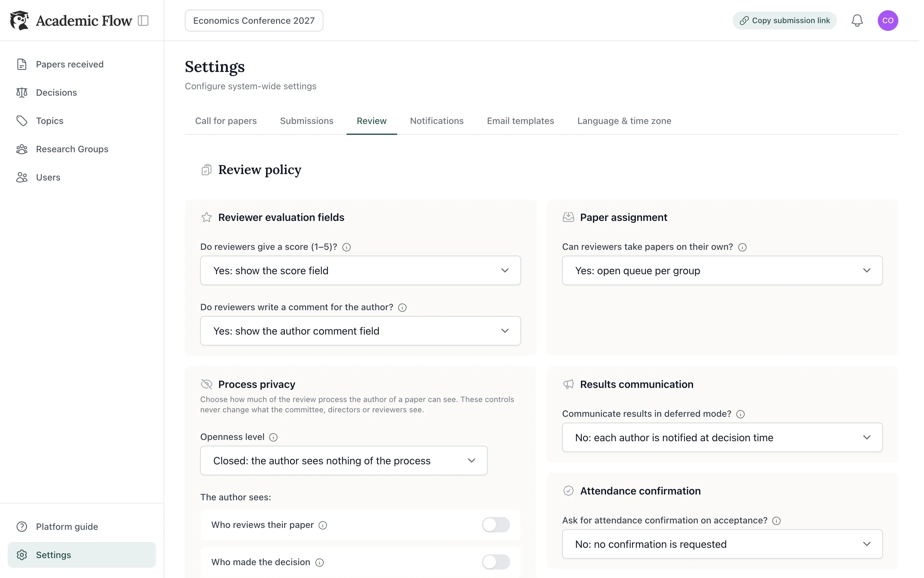The width and height of the screenshot is (924, 578).
Task: Switch to Email templates tab
Action: tap(520, 121)
